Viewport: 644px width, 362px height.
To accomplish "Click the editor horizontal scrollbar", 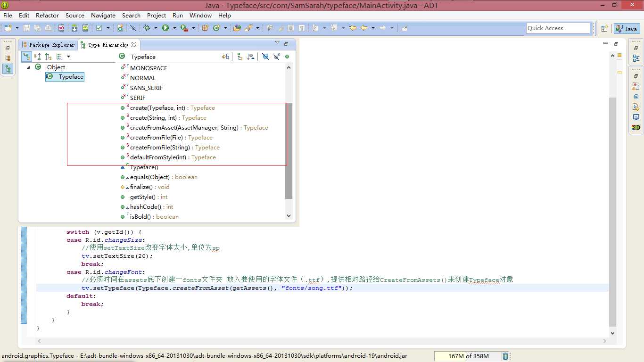I will (322, 341).
